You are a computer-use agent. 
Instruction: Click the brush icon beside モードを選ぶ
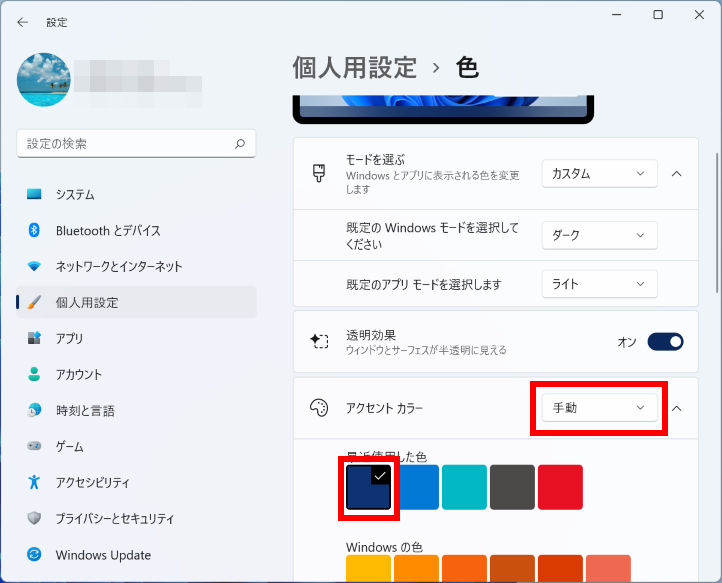[x=319, y=174]
